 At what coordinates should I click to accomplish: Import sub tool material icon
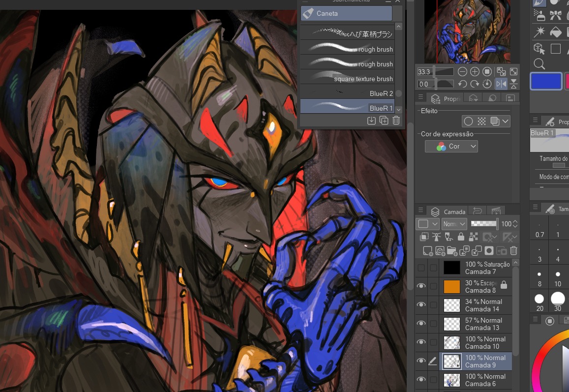tap(372, 120)
